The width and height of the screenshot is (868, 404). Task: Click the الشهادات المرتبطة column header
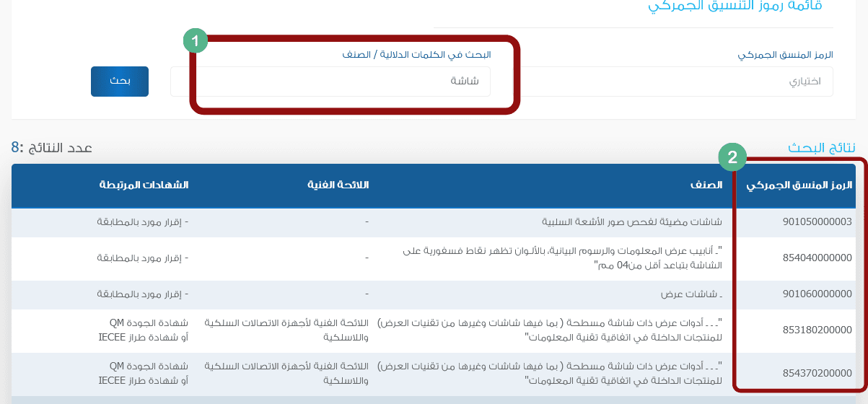144,185
